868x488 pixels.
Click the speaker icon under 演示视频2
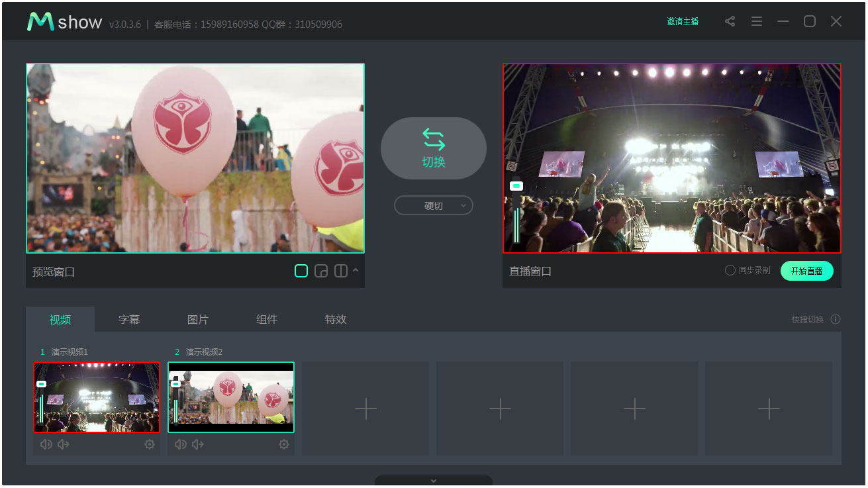coord(180,444)
